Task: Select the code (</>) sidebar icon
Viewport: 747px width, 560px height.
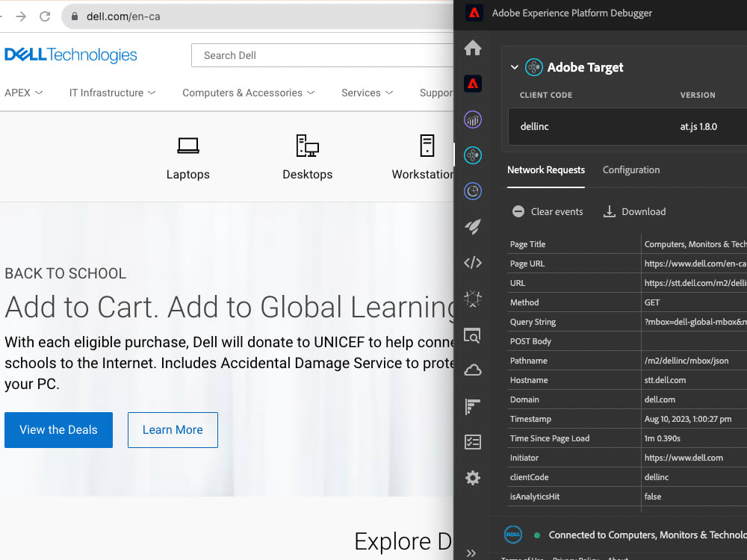Action: [472, 262]
